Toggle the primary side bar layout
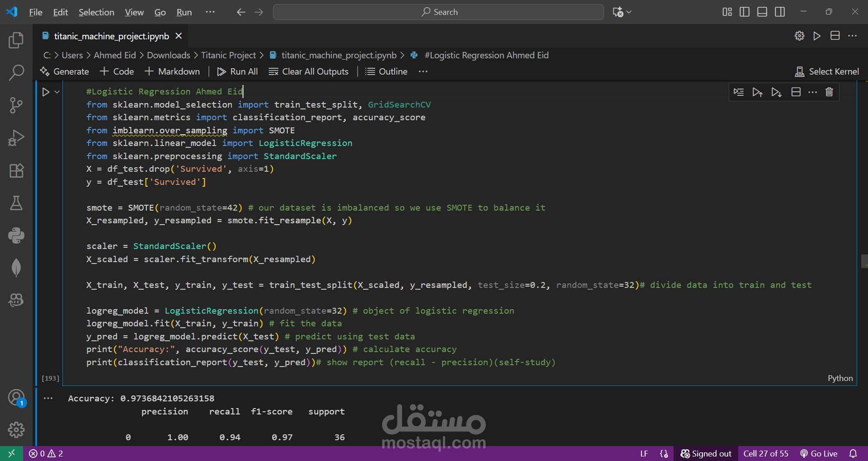 click(744, 12)
